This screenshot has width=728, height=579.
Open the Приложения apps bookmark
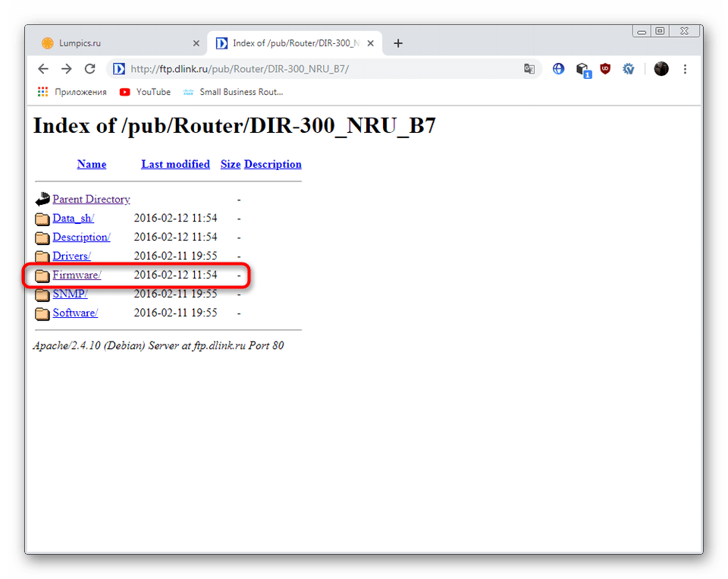pyautogui.click(x=72, y=92)
